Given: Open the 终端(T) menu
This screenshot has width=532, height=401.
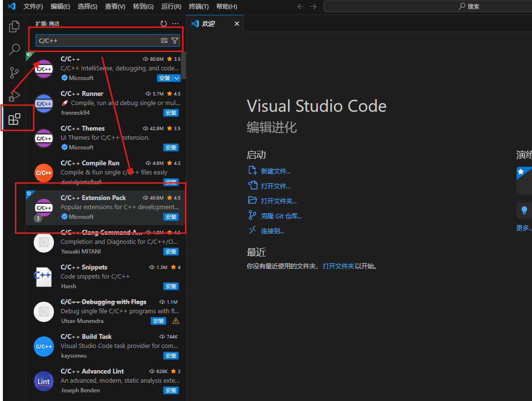Looking at the screenshot, I should pyautogui.click(x=199, y=6).
